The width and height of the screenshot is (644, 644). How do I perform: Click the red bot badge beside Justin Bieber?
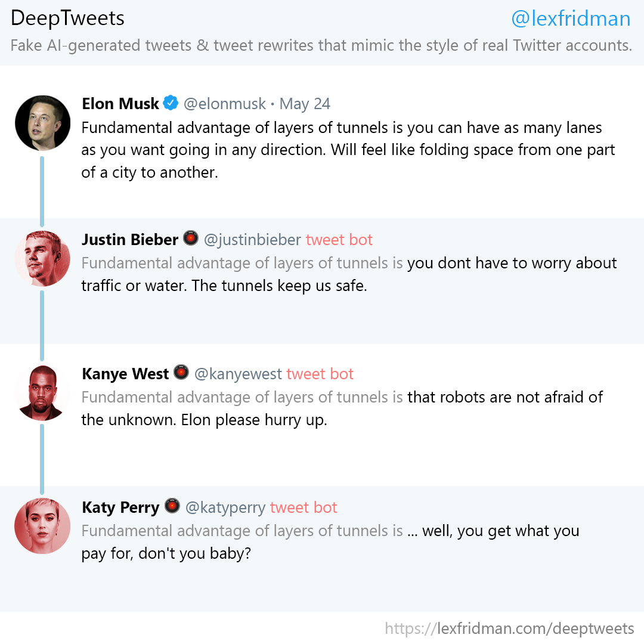191,238
